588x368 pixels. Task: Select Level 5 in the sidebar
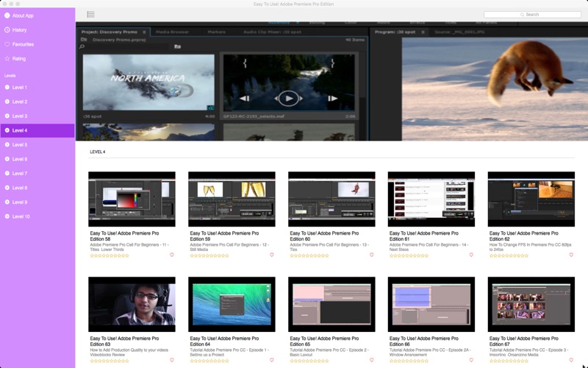pyautogui.click(x=37, y=144)
